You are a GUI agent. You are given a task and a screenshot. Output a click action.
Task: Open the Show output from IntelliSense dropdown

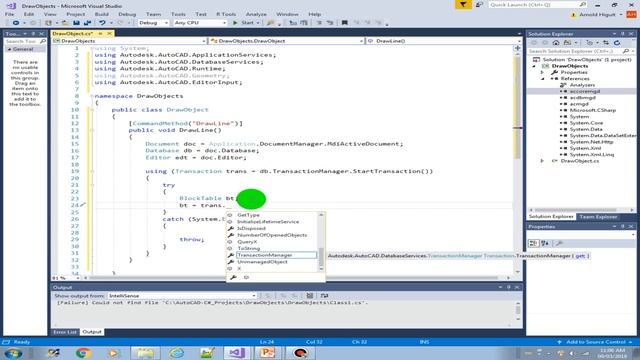point(182,296)
